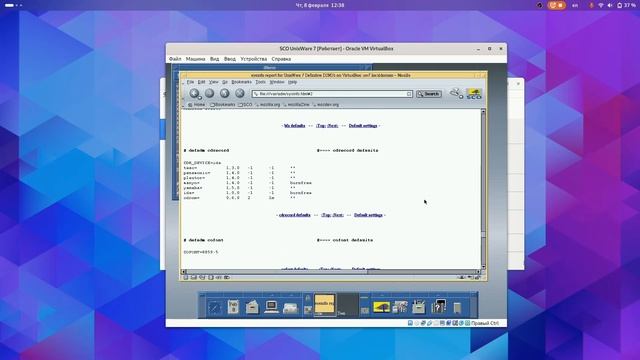Click the vertical scrollbar up arrow
The image size is (640, 360).
[483, 111]
